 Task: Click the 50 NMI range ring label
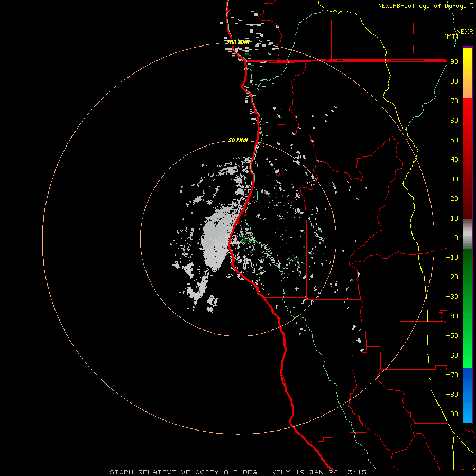[238, 140]
